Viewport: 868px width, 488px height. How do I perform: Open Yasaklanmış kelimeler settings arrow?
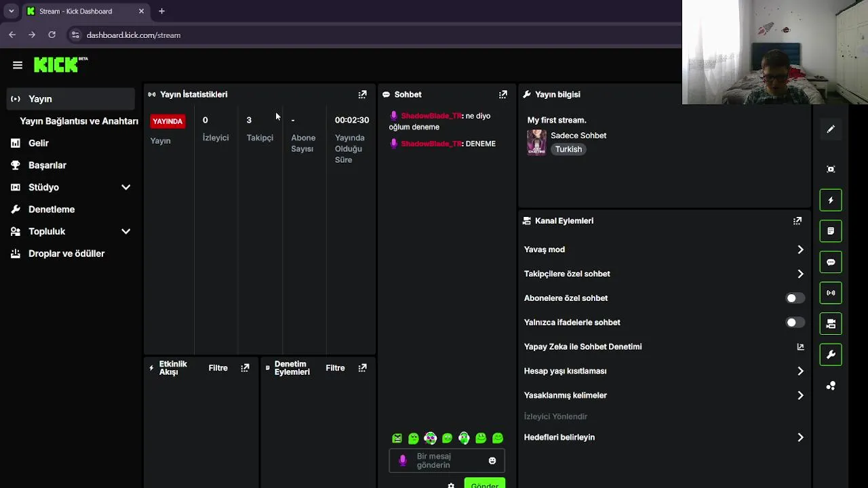(800, 395)
